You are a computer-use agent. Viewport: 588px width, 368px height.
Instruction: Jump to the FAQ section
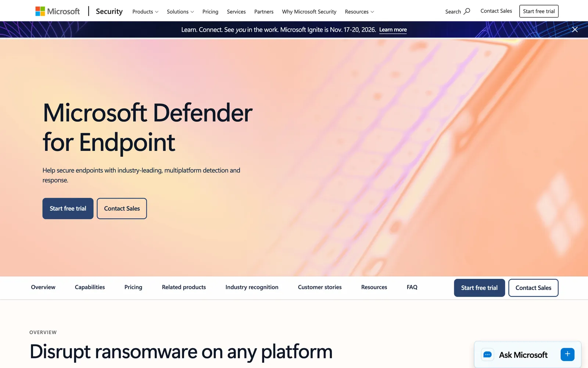point(412,287)
